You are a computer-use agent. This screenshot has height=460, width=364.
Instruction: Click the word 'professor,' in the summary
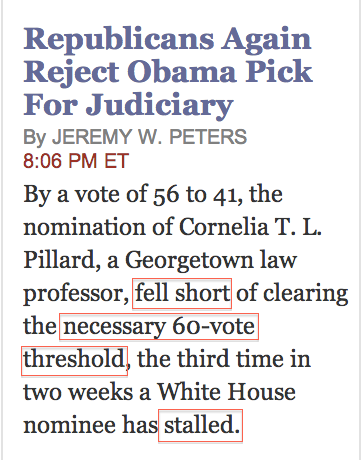pos(76,295)
